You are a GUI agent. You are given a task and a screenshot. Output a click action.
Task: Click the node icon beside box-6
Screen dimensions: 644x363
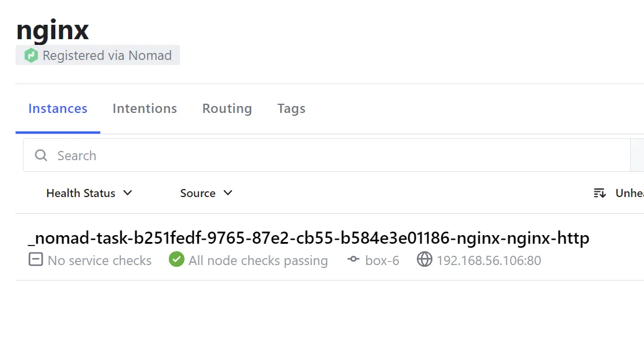click(353, 260)
